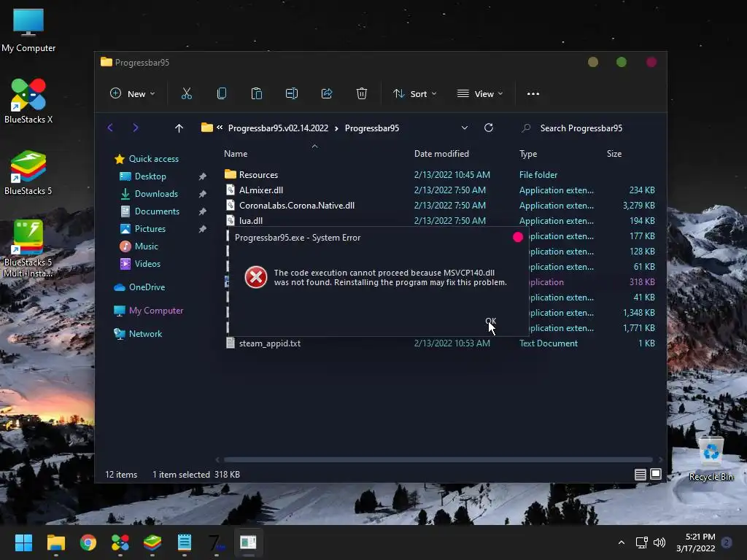Click the Paste clipboard icon
The height and width of the screenshot is (560, 747).
[x=256, y=94]
